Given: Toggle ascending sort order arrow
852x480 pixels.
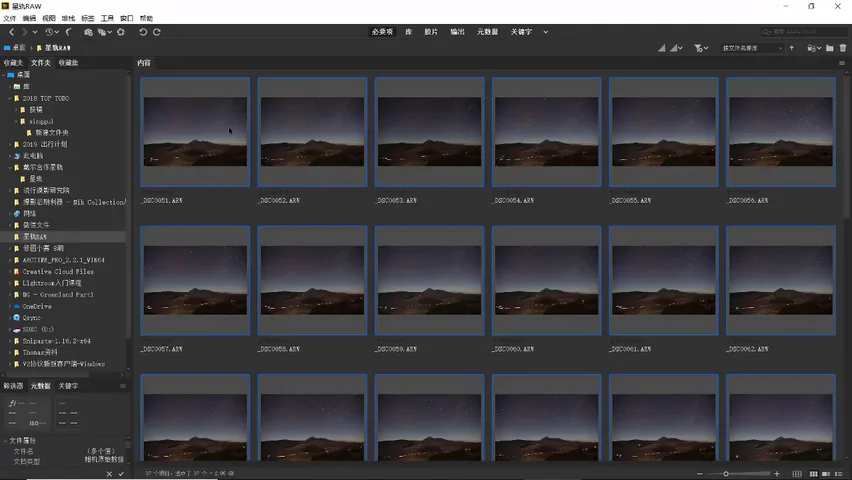Looking at the screenshot, I should click(792, 48).
